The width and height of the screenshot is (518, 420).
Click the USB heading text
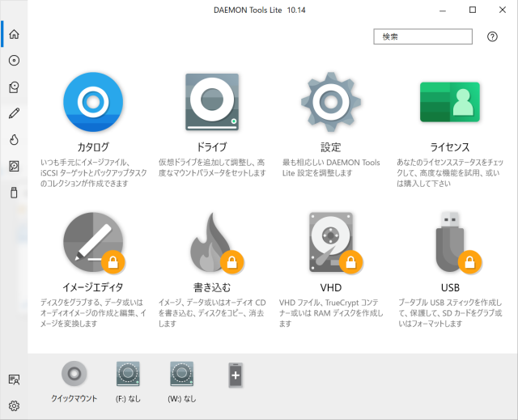point(450,287)
